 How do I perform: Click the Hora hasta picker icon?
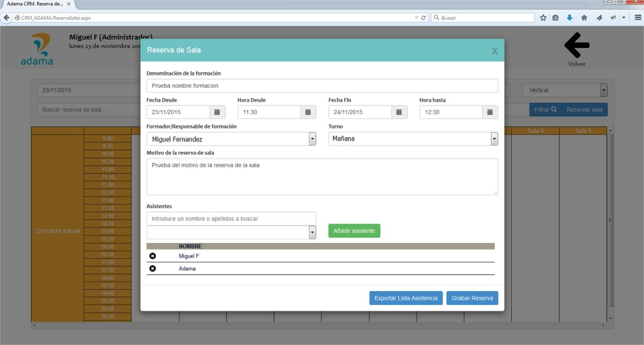[x=490, y=112]
